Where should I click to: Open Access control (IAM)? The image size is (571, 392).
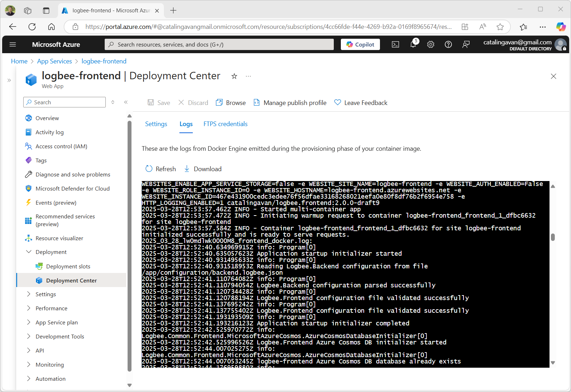(x=61, y=146)
